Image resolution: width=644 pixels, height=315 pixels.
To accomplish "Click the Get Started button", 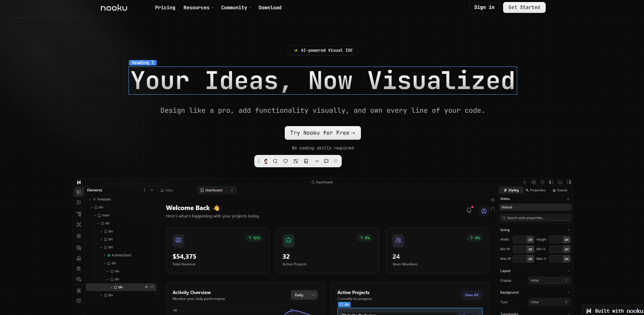I will tap(524, 8).
